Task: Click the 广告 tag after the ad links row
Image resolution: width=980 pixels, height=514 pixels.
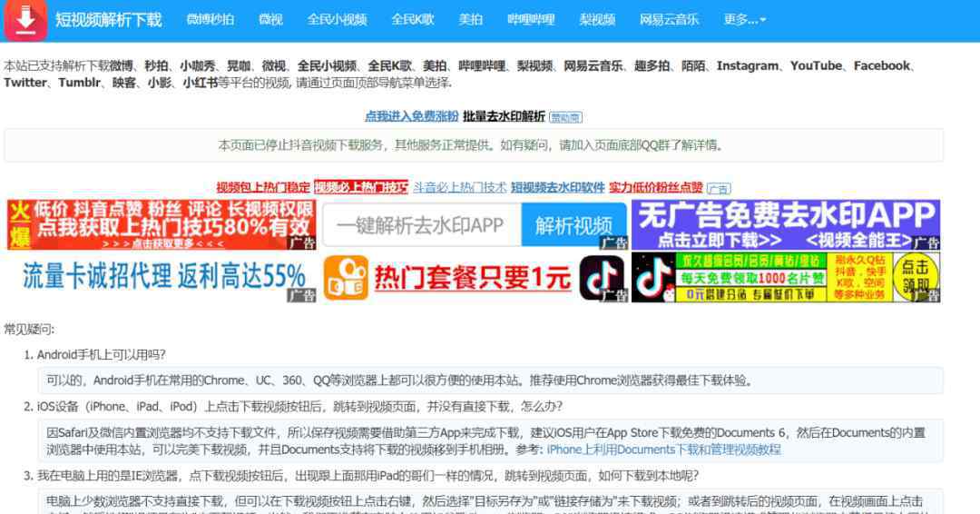Action: coord(718,188)
